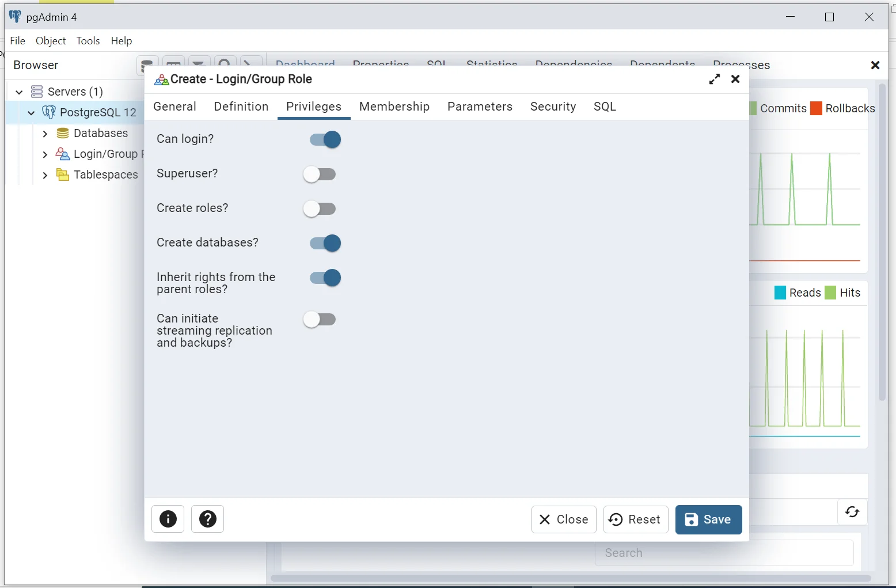Expand the Login/Group Roles node
Screen dimensions: 896x588
45,154
